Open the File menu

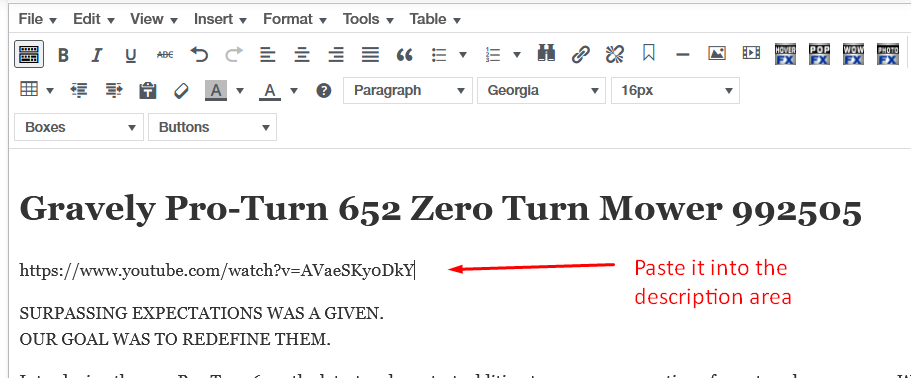pos(37,19)
